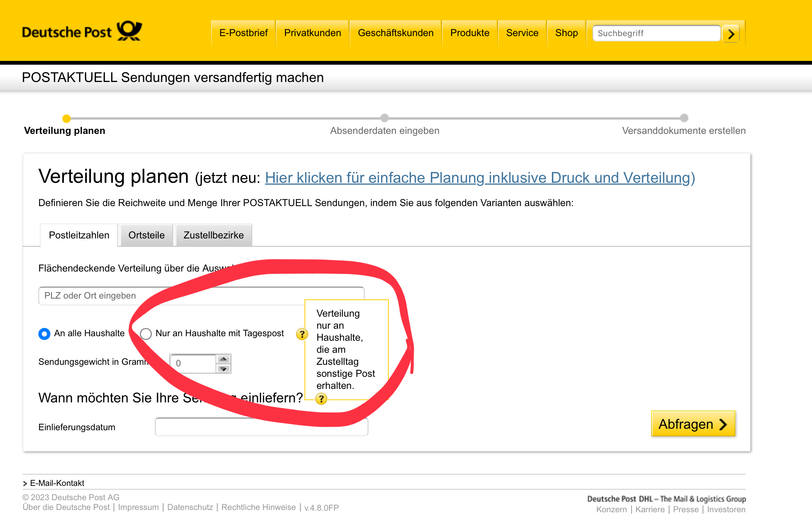Open the E-Mail-Kontakt link

[57, 483]
